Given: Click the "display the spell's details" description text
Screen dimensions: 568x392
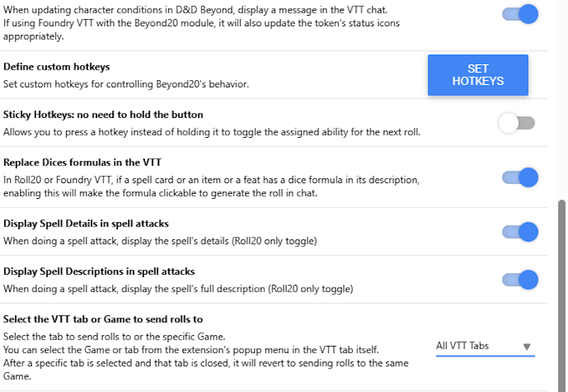Looking at the screenshot, I should tap(160, 241).
